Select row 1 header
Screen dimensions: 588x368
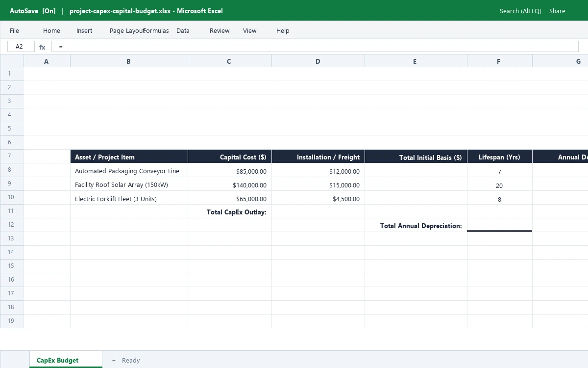tap(12, 74)
